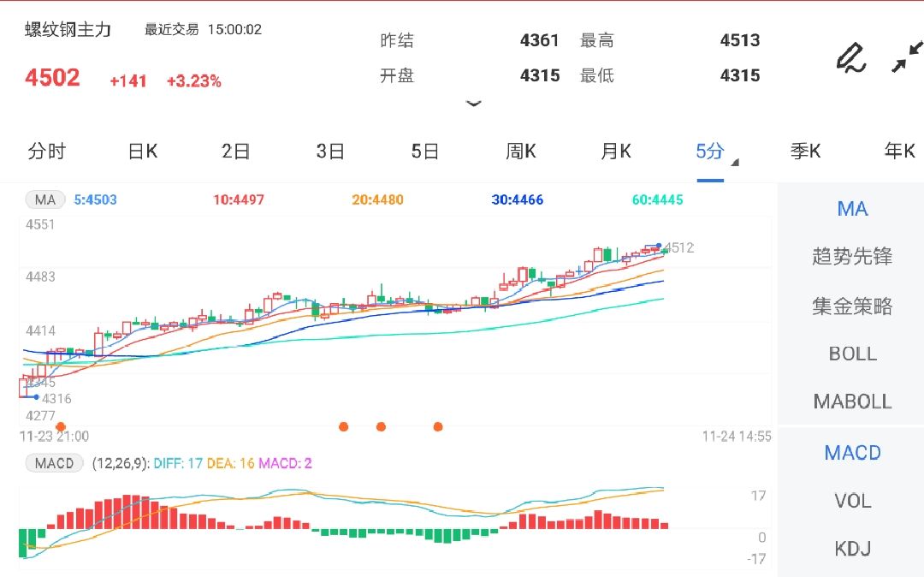924x577 pixels.
Task: Click the 60:4445 moving average value
Action: [x=658, y=199]
